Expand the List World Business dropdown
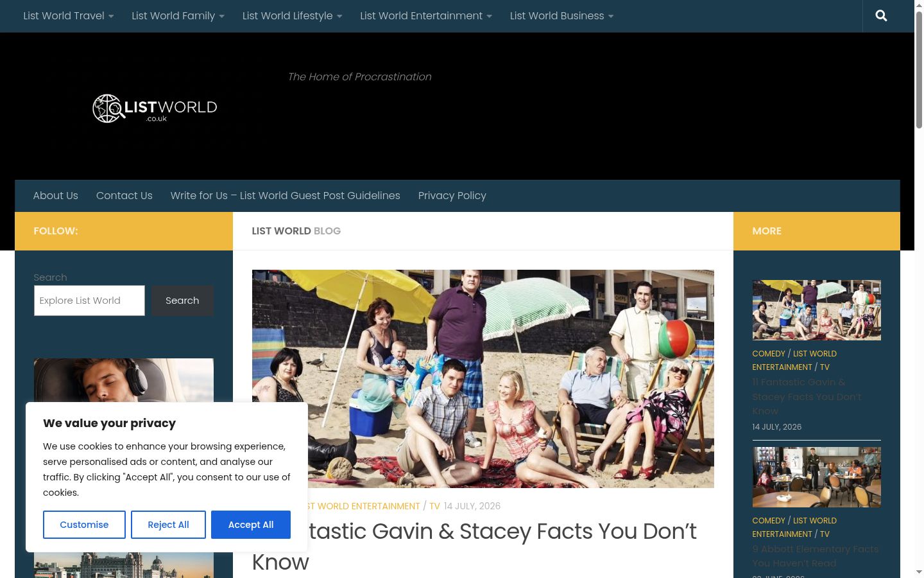This screenshot has height=578, width=924. [562, 16]
